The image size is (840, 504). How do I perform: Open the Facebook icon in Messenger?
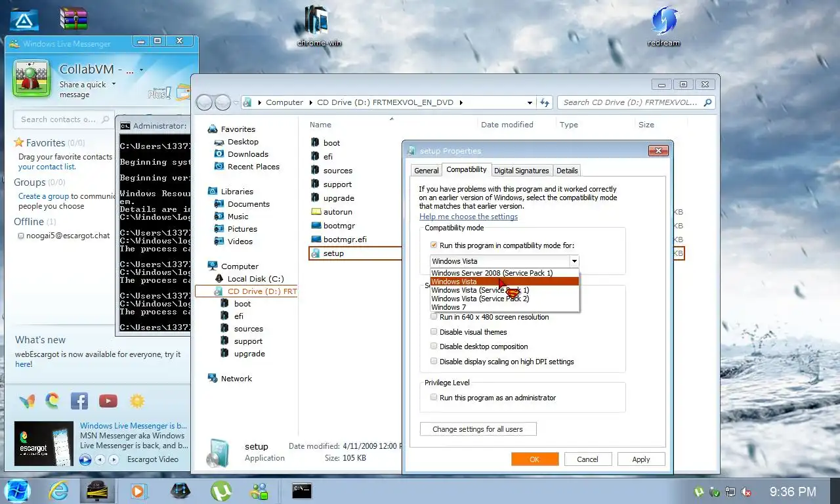click(x=79, y=400)
